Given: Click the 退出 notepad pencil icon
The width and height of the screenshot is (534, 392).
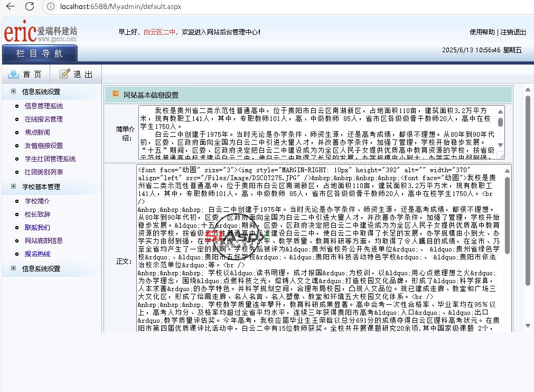Looking at the screenshot, I should tap(64, 74).
